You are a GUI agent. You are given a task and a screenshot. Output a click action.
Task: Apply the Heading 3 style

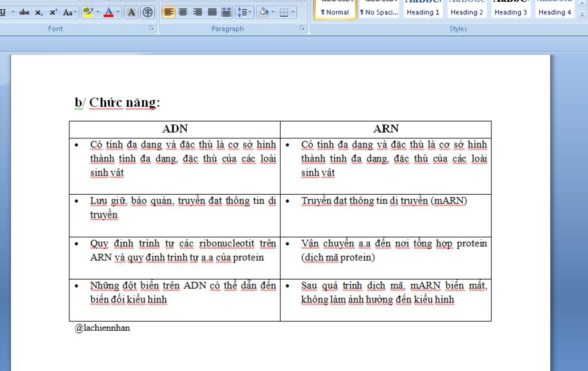[510, 9]
